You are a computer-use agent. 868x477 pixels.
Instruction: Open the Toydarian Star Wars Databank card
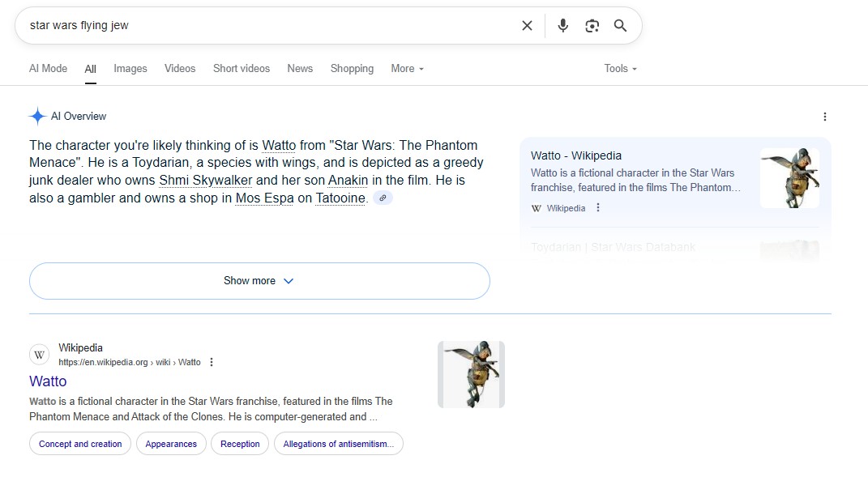(613, 247)
